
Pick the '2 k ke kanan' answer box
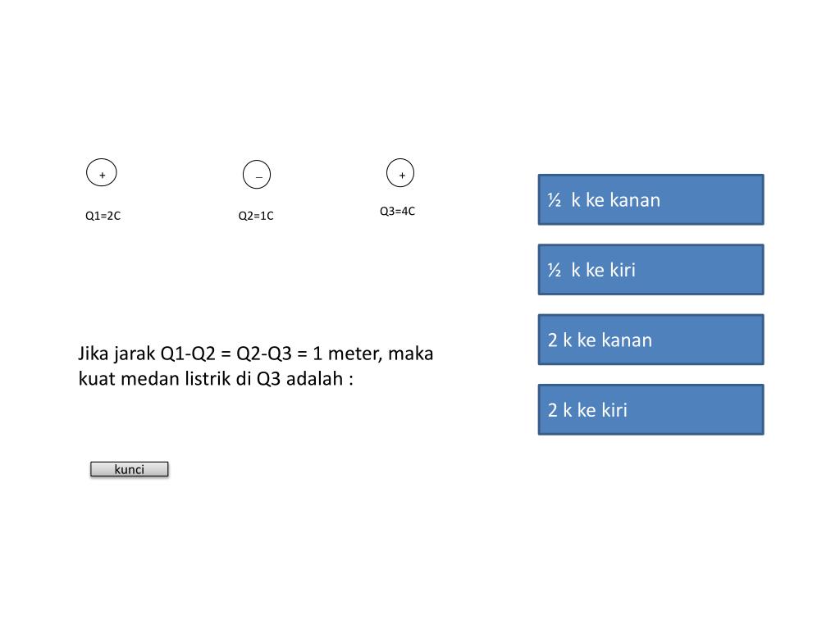651,340
